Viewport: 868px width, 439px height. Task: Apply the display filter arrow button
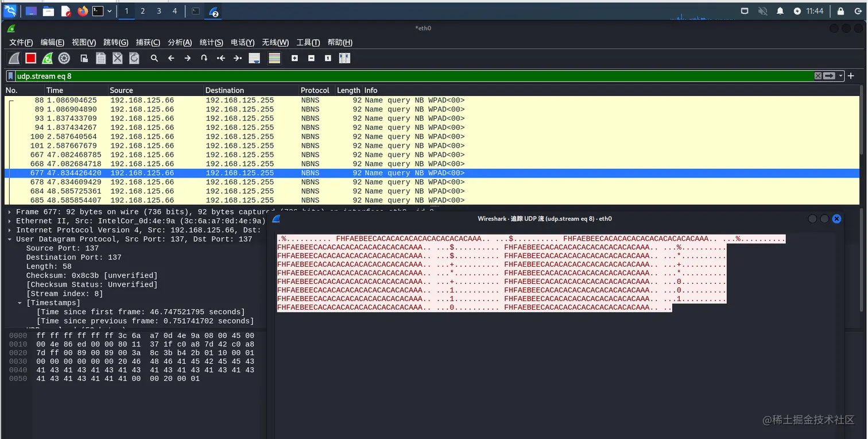click(830, 76)
